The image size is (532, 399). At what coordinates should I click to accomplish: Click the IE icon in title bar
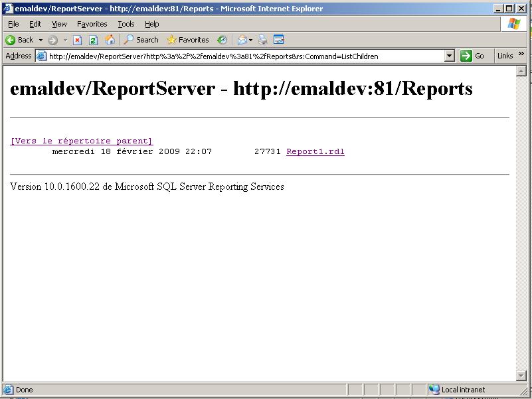(x=8, y=8)
